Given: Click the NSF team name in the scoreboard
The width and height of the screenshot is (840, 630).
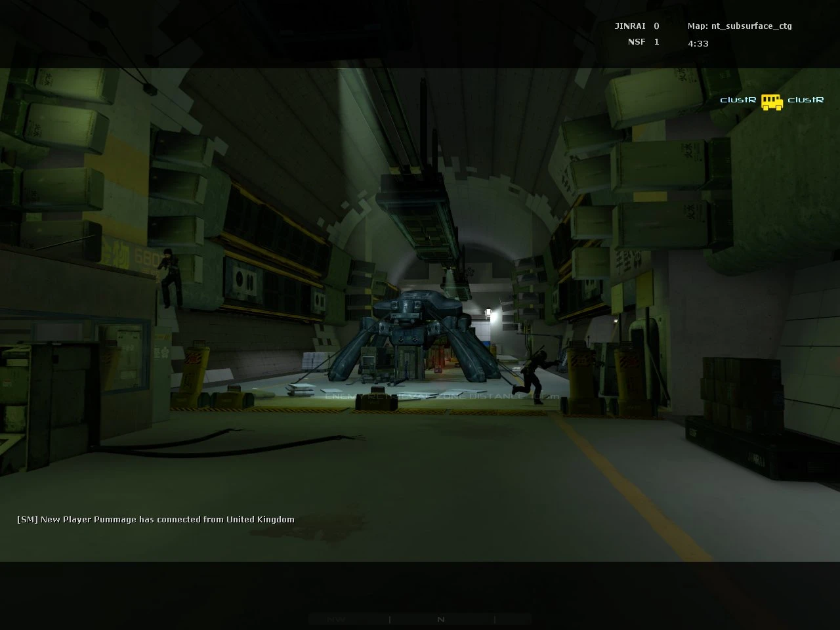Looking at the screenshot, I should [x=637, y=41].
